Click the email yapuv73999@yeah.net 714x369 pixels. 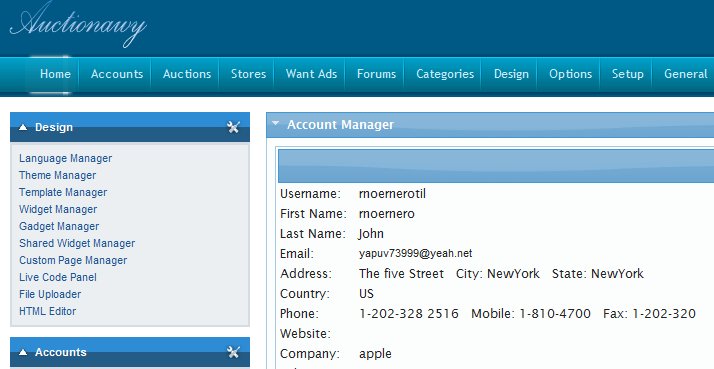point(415,253)
